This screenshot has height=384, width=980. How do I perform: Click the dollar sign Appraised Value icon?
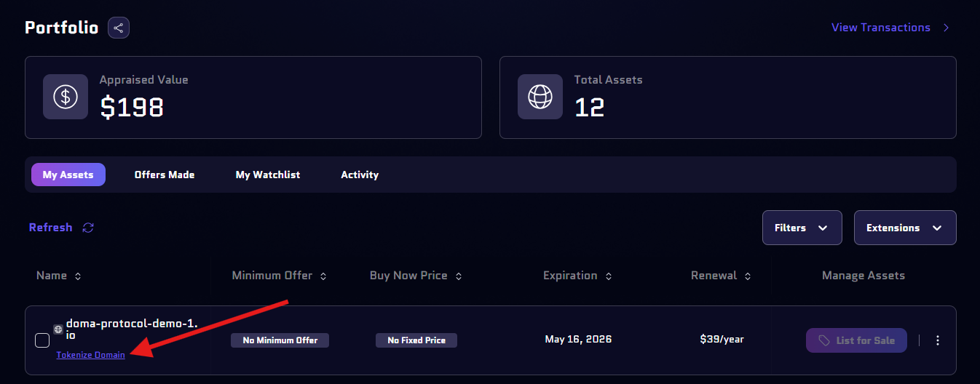pos(66,97)
